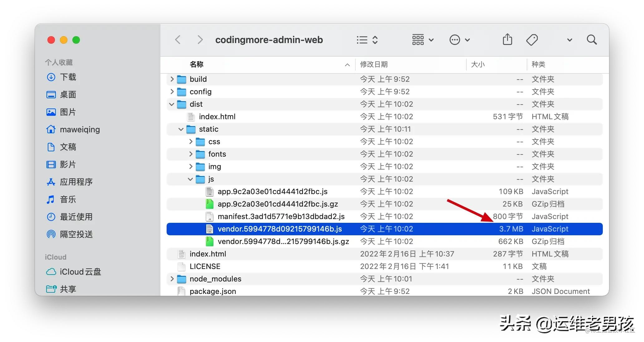Image resolution: width=644 pixels, height=342 pixels.
Task: Navigate forward with the right arrow
Action: (x=200, y=40)
